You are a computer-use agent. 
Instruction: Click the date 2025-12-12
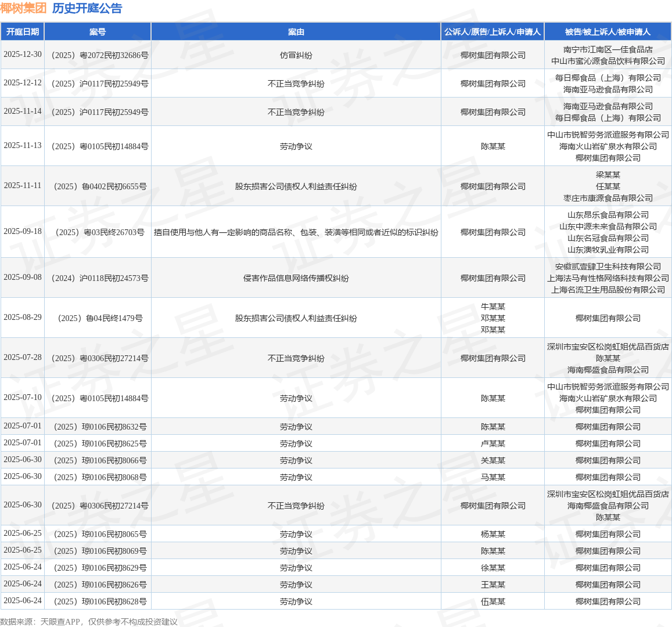pos(23,82)
